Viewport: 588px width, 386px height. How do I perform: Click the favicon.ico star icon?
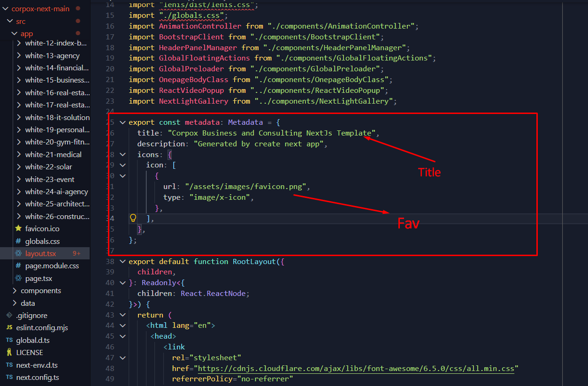point(18,229)
